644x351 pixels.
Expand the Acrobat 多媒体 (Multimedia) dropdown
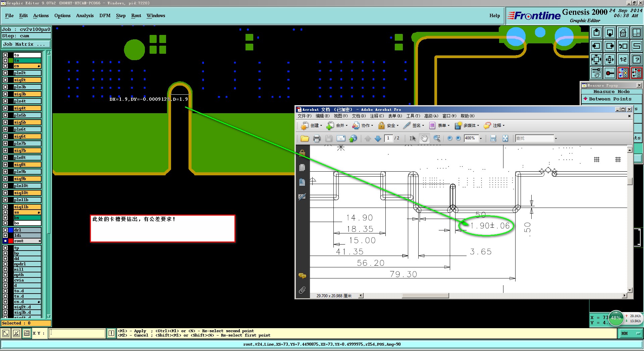coord(478,126)
